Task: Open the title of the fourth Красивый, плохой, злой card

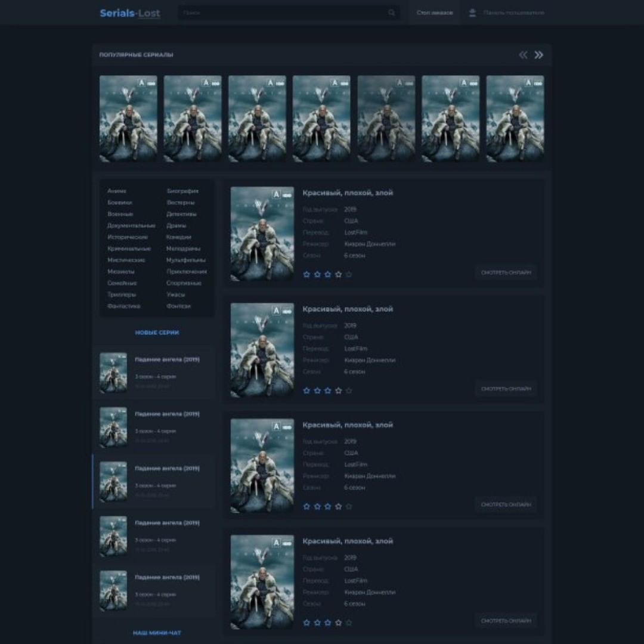Action: pos(348,541)
